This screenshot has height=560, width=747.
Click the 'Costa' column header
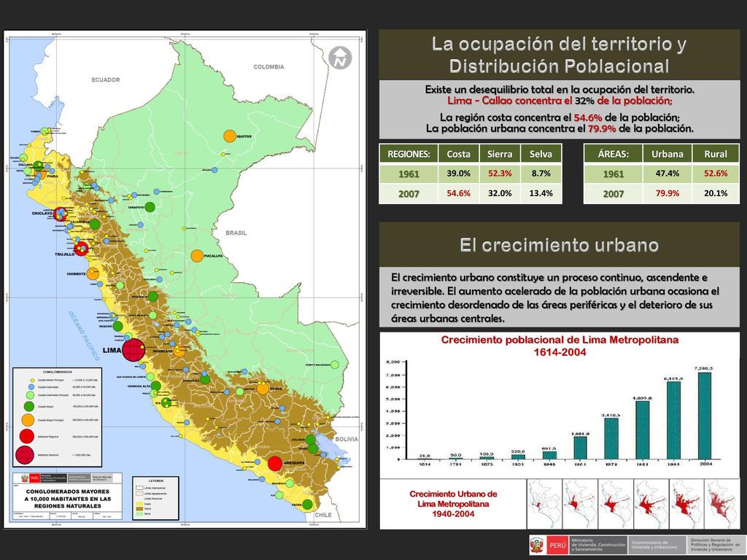[x=458, y=154]
